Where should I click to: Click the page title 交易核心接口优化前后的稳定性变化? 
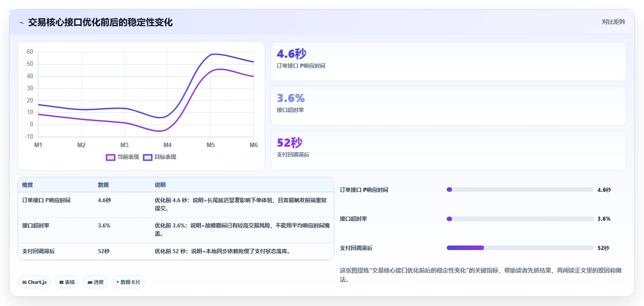tap(100, 22)
